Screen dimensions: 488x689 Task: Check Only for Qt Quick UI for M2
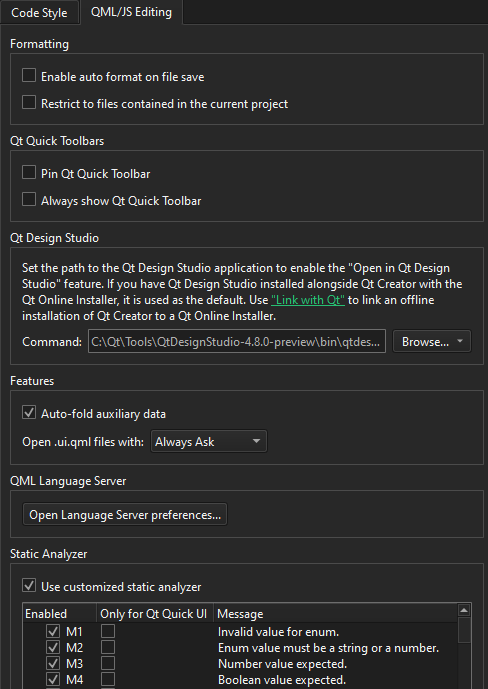tap(108, 648)
